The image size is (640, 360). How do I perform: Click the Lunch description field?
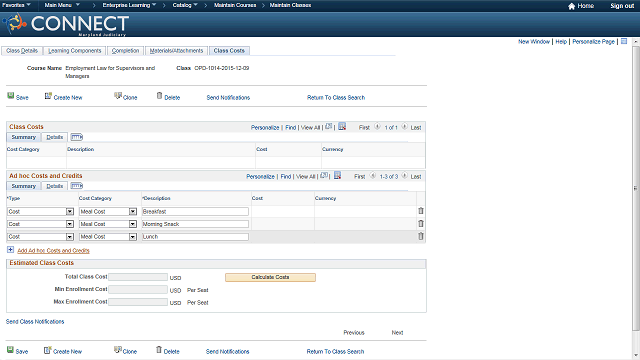tap(195, 237)
